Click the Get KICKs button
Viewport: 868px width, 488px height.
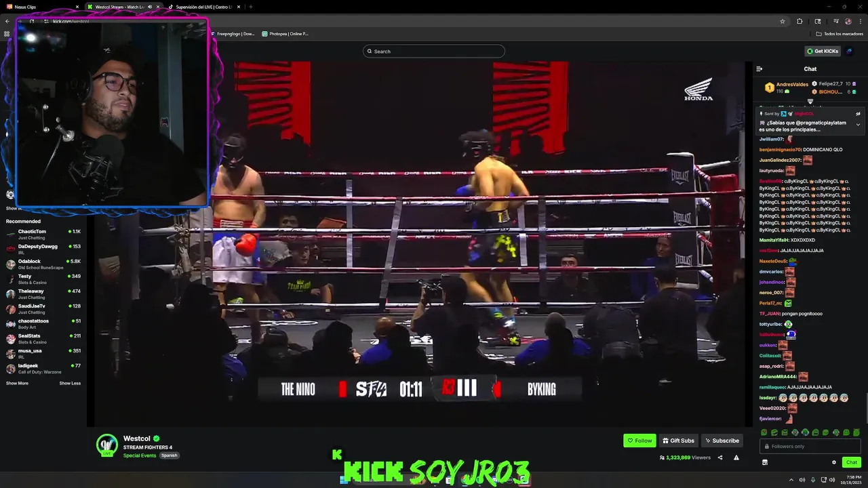823,51
